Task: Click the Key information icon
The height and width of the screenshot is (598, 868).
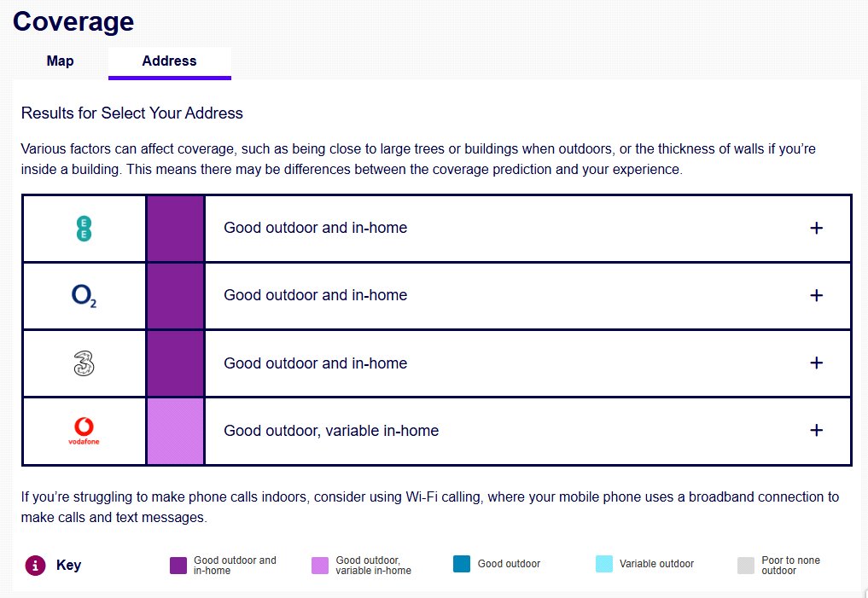Action: (x=35, y=565)
